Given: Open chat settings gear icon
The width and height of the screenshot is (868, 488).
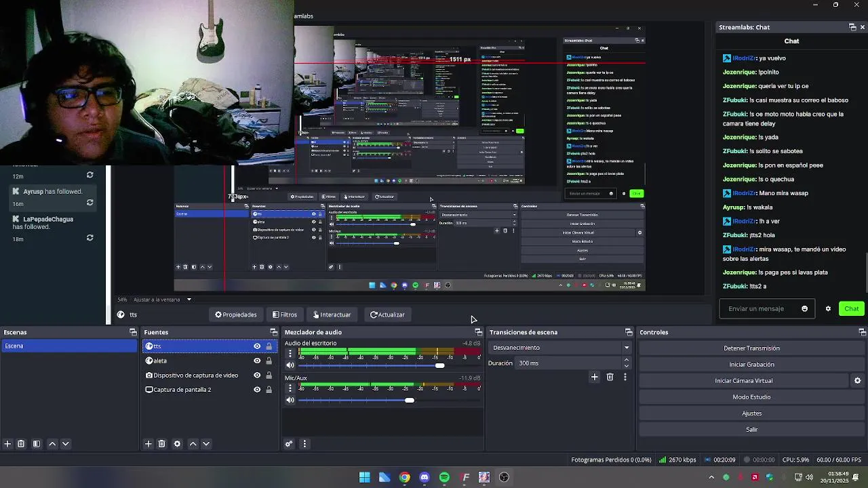Looking at the screenshot, I should point(828,309).
